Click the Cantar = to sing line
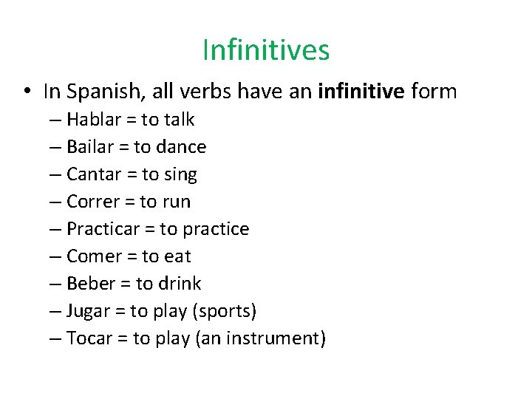 132,174
